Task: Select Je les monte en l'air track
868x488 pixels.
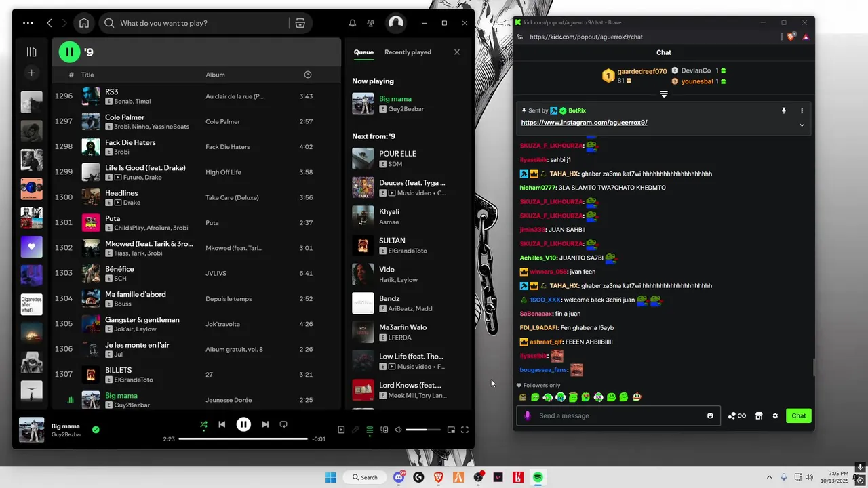Action: 197,349
